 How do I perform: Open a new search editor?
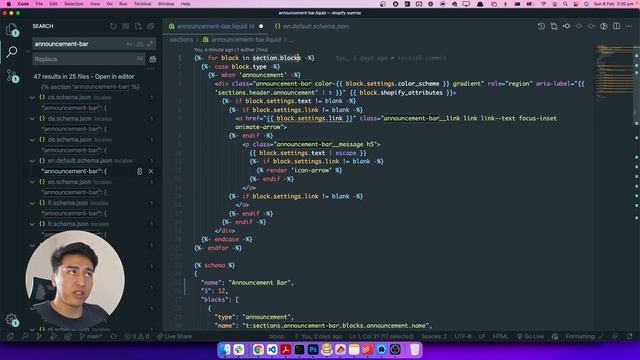pyautogui.click(x=138, y=26)
